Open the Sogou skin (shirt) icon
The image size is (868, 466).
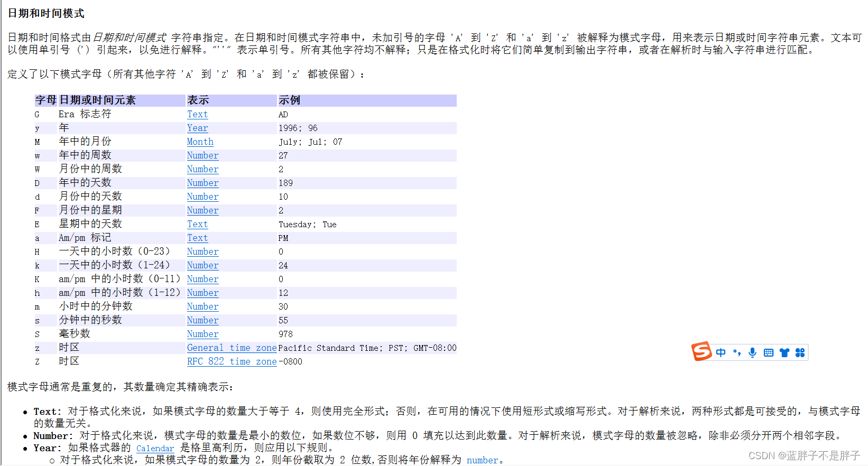tap(784, 352)
